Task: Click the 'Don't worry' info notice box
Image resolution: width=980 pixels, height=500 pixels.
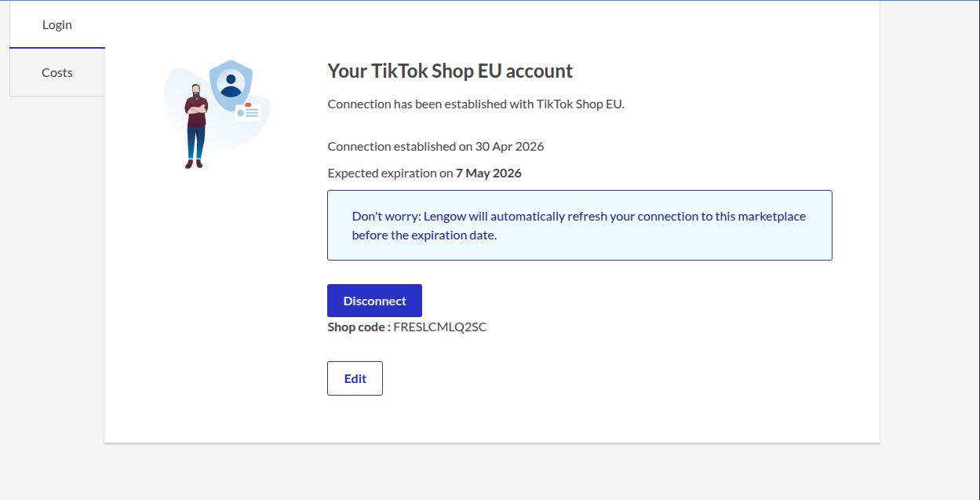Action: point(580,225)
